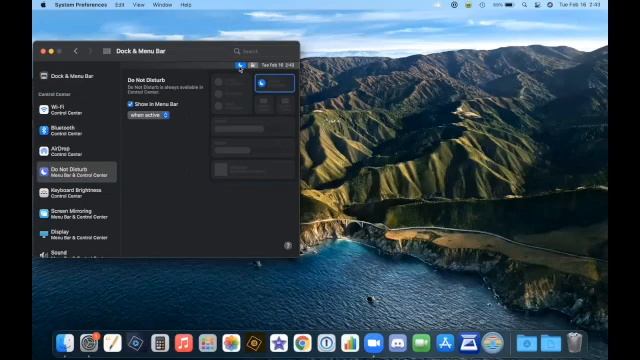Open Google Chrome from the Dock

(x=302, y=343)
